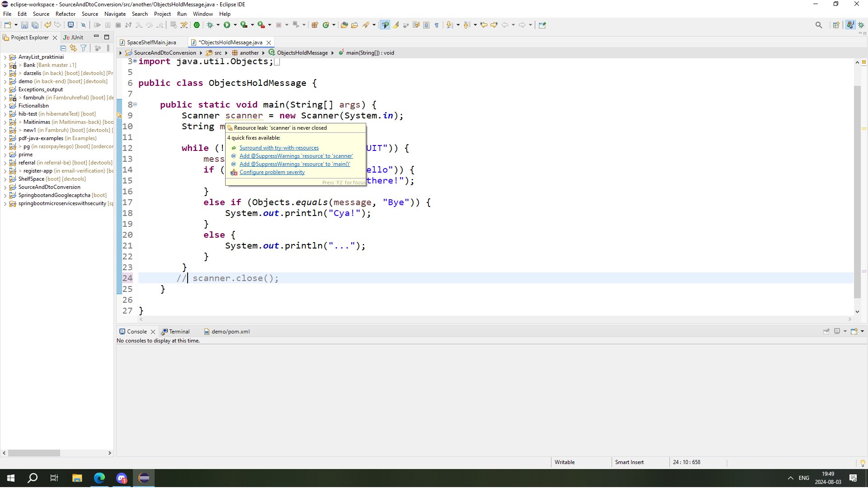The height and width of the screenshot is (488, 868).
Task: Toggle Mark Occurrences in toolbar
Action: pos(396,25)
